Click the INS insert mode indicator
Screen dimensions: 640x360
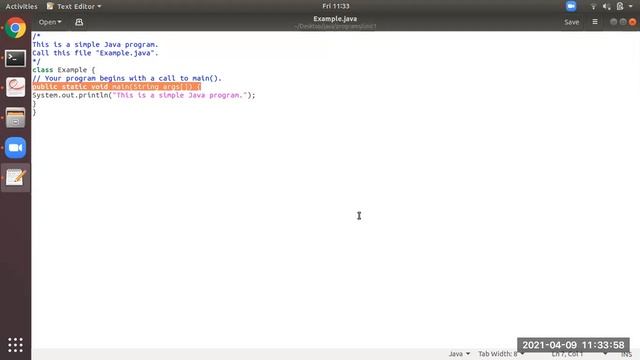click(626, 354)
